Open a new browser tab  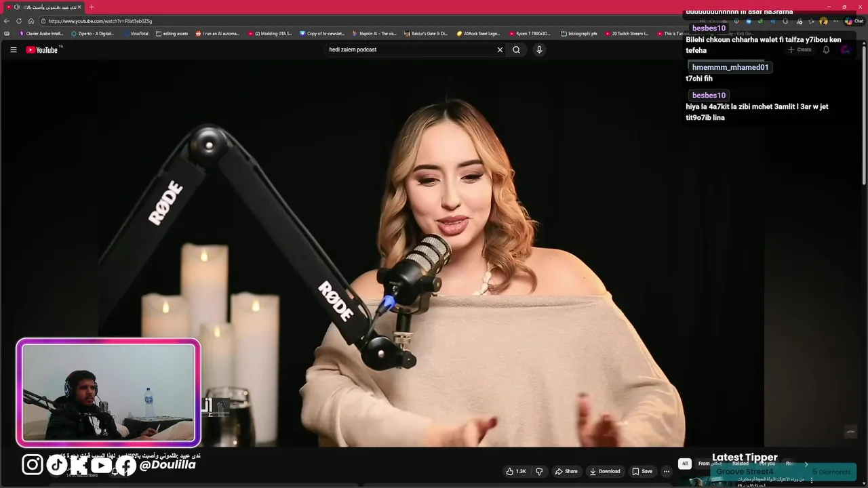[92, 7]
